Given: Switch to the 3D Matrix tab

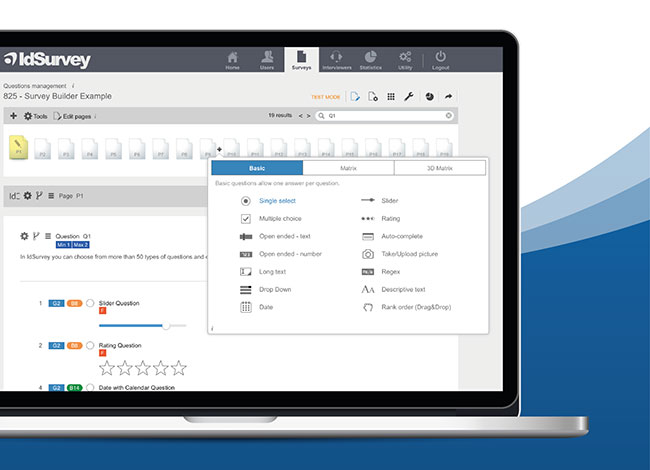Looking at the screenshot, I should (x=440, y=169).
